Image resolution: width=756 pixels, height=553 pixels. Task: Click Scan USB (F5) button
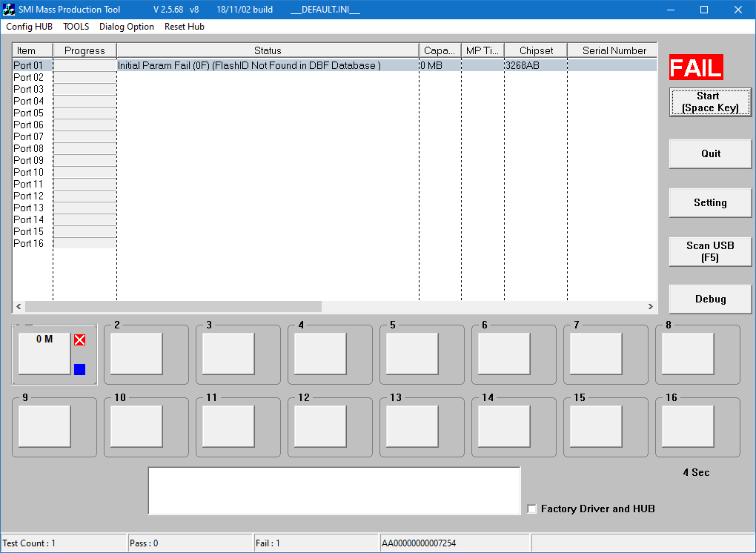[710, 251]
